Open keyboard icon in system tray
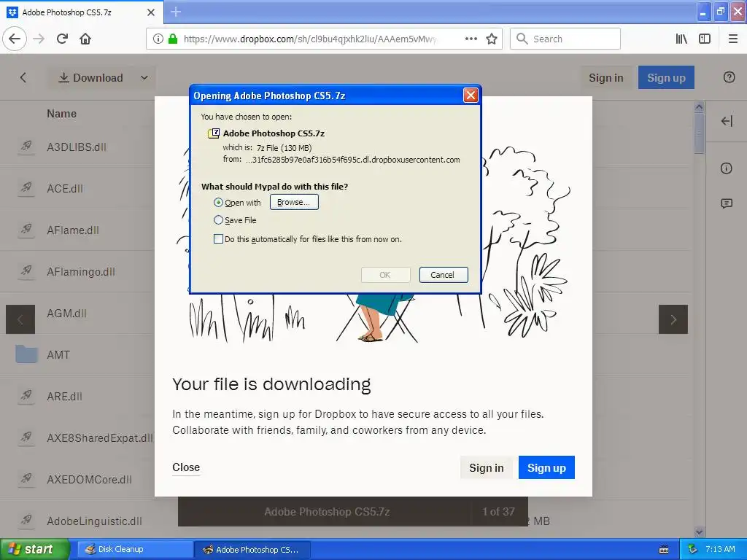This screenshot has width=747, height=560. pos(664,550)
